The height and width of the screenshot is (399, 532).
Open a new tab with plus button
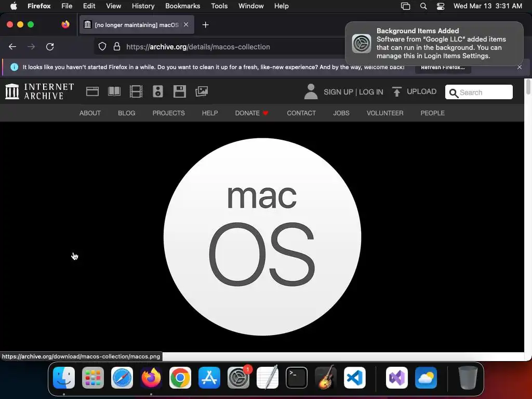(205, 25)
